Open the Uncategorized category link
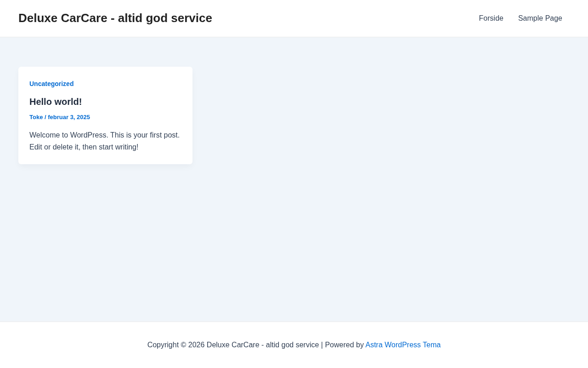Screen dimensions: 588x368 [x=51, y=84]
